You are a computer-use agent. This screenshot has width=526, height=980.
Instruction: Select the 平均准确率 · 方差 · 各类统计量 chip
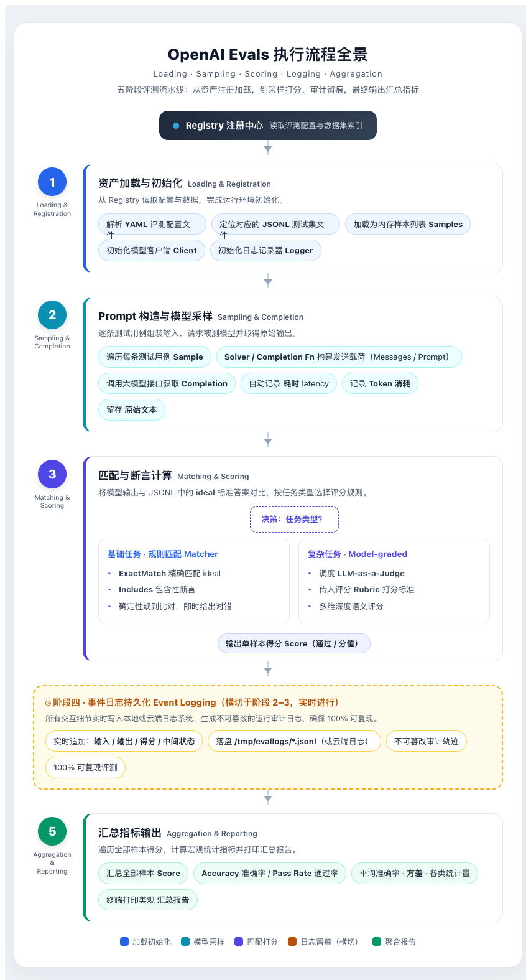point(415,873)
